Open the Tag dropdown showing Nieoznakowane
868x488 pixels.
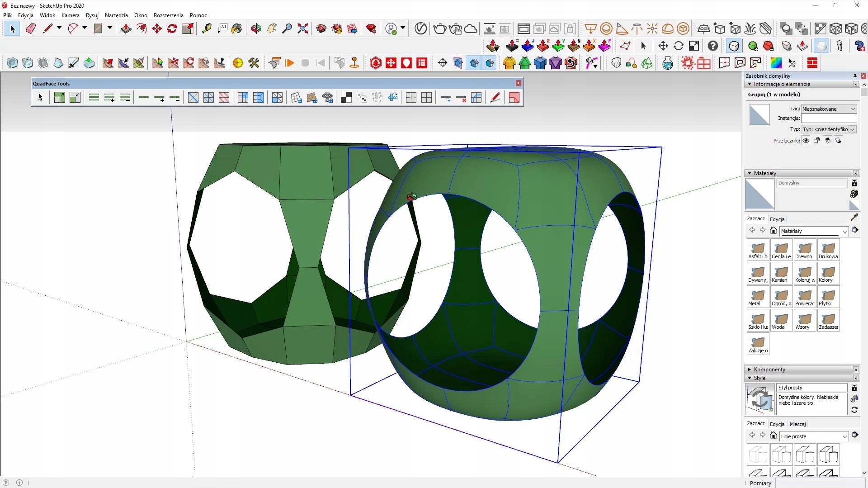click(829, 109)
